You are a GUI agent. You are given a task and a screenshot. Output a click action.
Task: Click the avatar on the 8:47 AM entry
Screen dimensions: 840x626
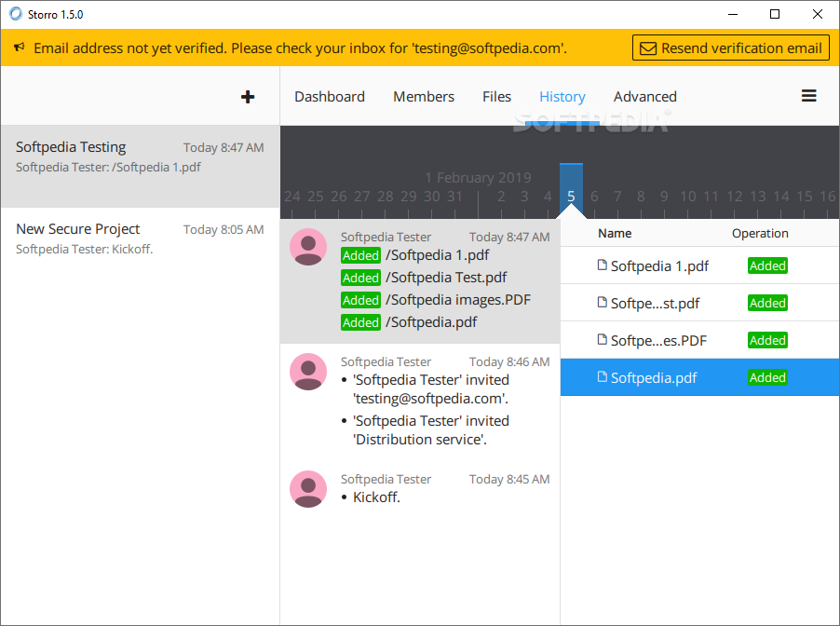308,247
